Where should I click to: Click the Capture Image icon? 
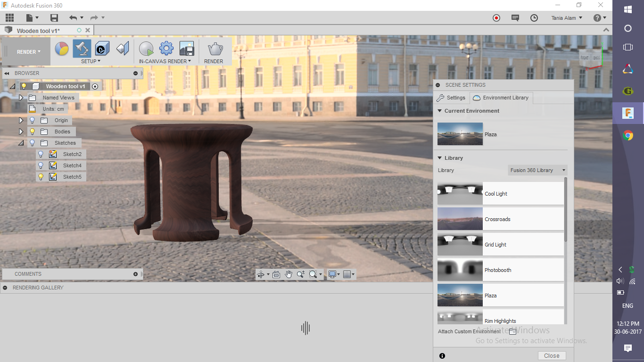point(187,49)
